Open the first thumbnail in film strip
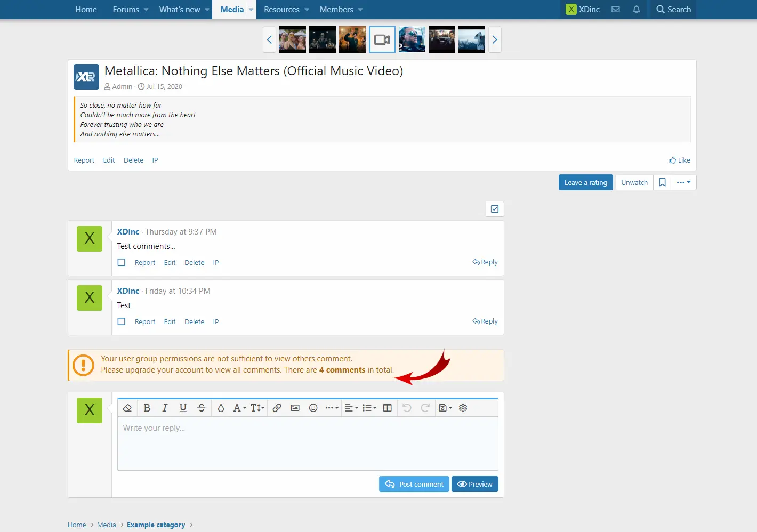757x532 pixels. point(293,39)
